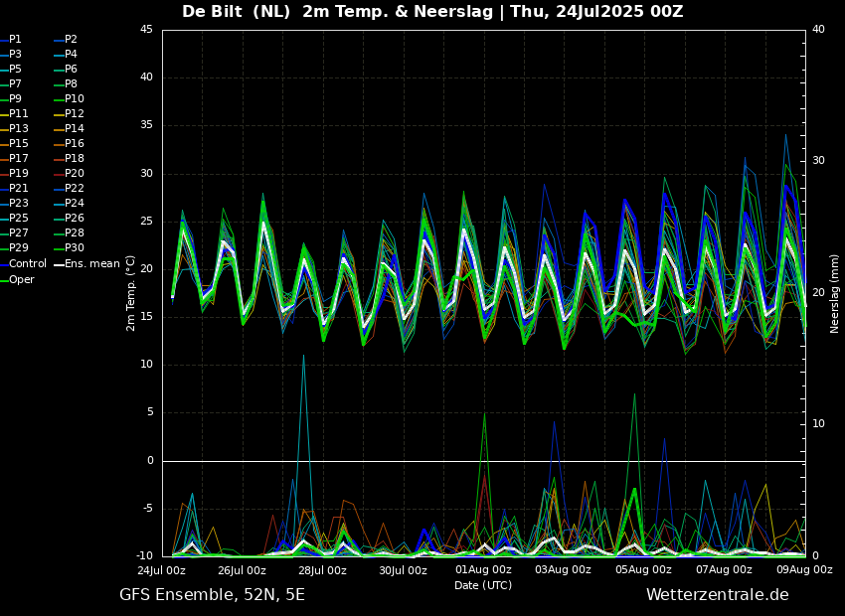Image resolution: width=845 pixels, height=616 pixels.
Task: Click the P16 legend label
Action: coord(74,144)
